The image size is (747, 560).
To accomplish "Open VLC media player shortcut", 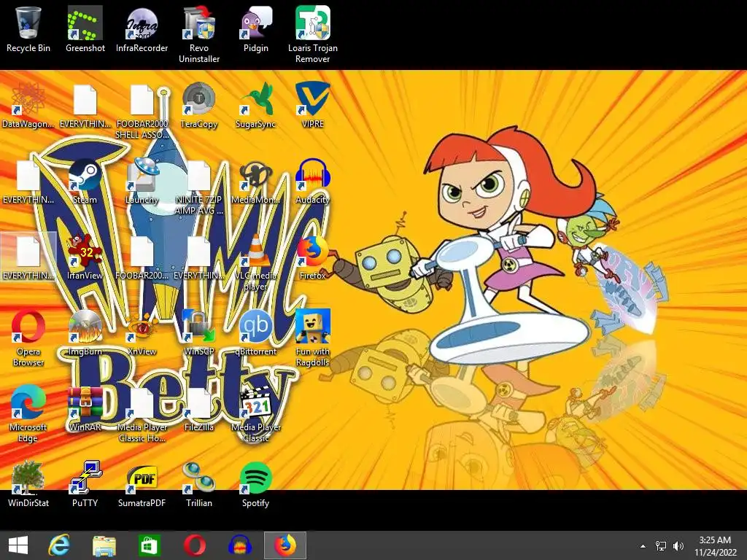I will click(x=256, y=262).
